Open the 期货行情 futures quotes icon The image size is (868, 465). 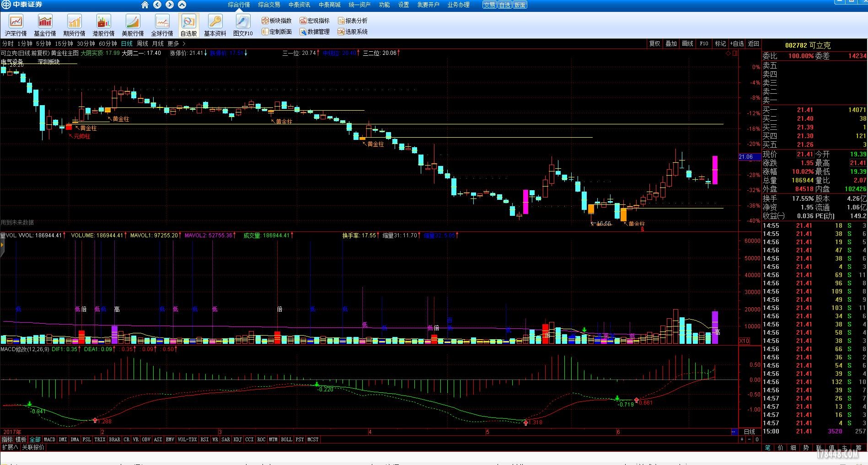coord(74,25)
